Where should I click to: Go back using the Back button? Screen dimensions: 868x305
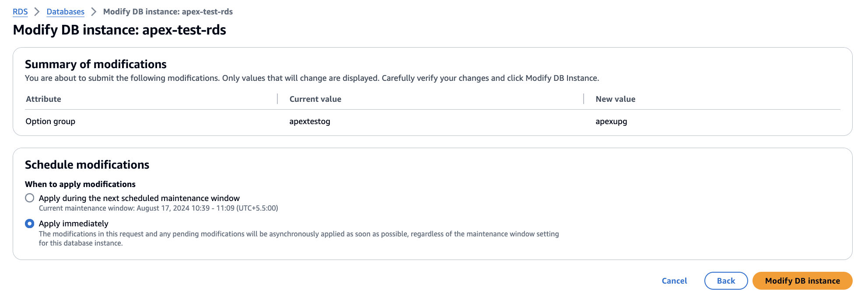[x=726, y=281]
